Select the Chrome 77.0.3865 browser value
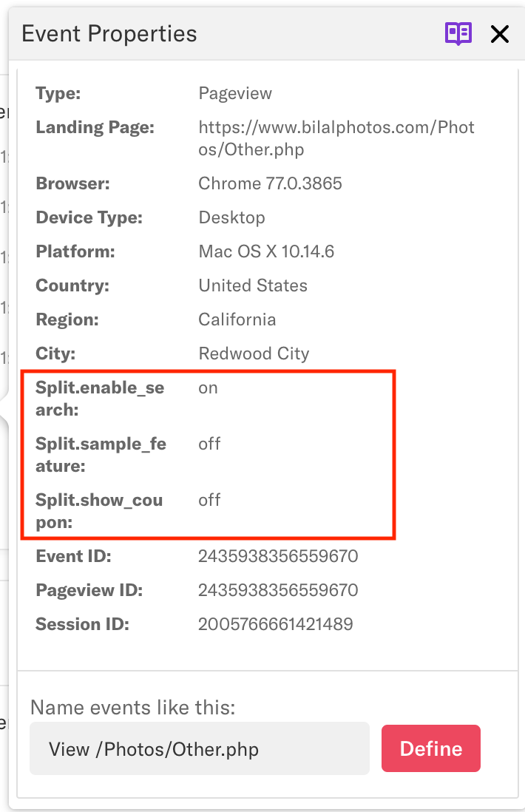Viewport: 525px width, 812px height. tap(270, 183)
